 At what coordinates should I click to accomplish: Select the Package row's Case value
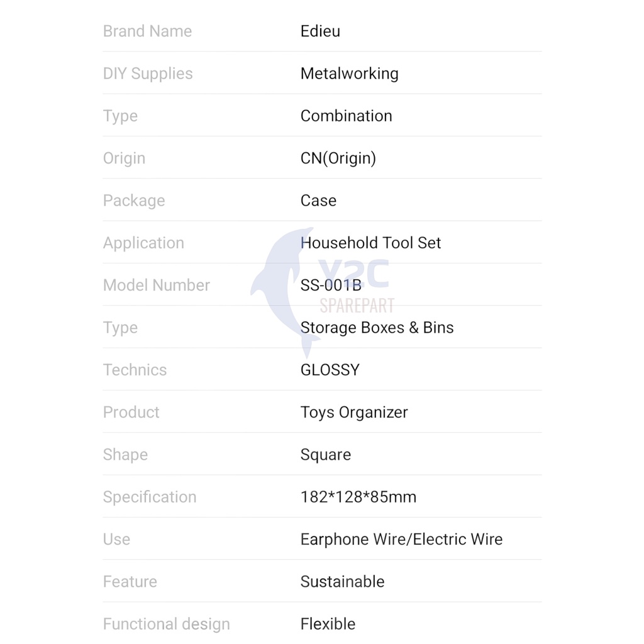[x=319, y=201]
